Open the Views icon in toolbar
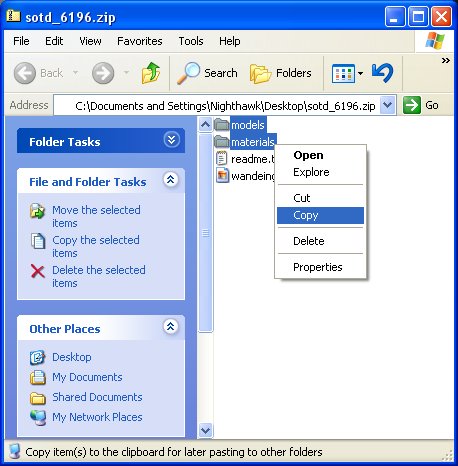Screen dimensions: 458x466 tap(343, 73)
